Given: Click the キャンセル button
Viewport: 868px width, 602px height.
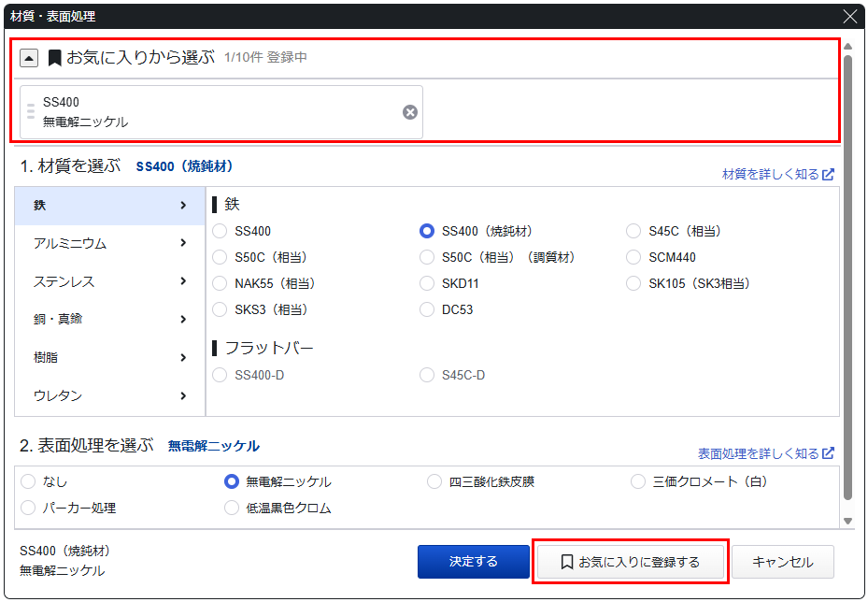Looking at the screenshot, I should 782,562.
